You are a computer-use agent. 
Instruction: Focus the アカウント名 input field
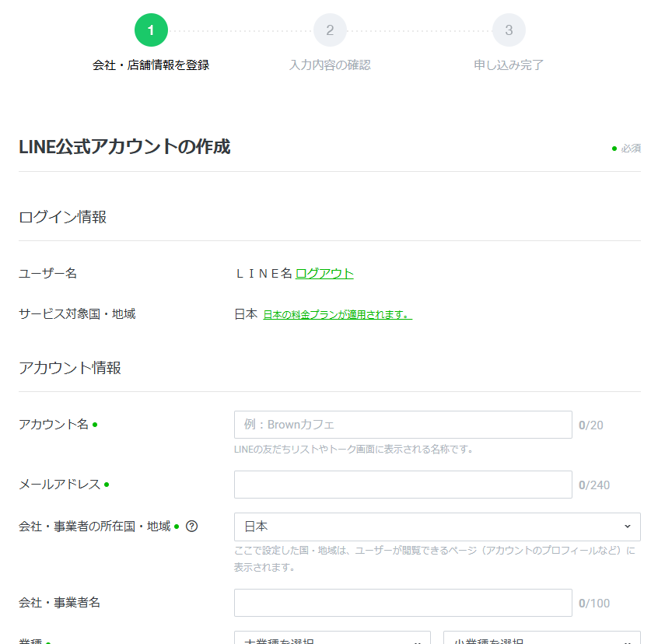coord(403,425)
